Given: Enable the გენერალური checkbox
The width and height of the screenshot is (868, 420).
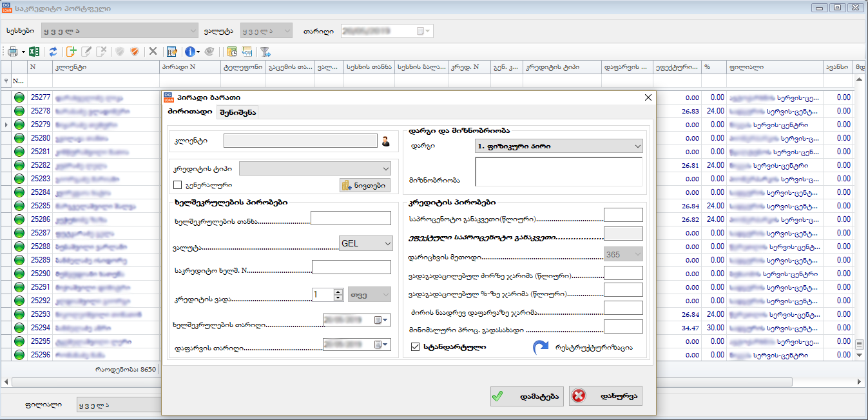Looking at the screenshot, I should point(178,185).
